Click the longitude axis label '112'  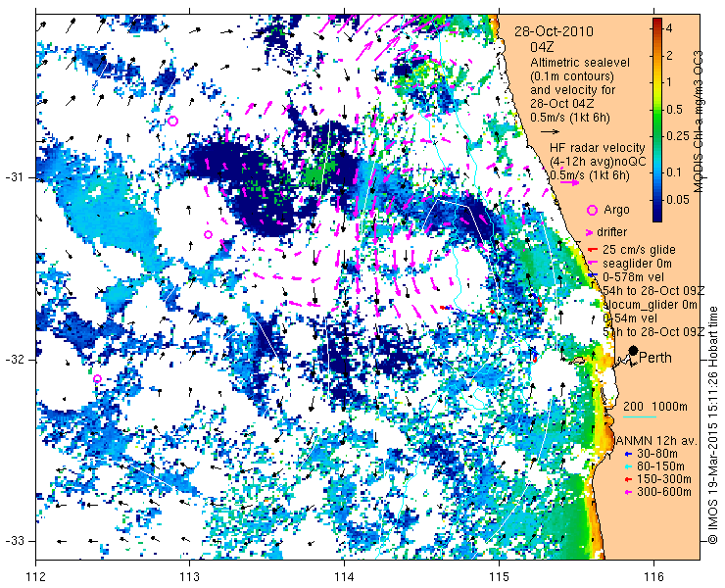pos(35,577)
